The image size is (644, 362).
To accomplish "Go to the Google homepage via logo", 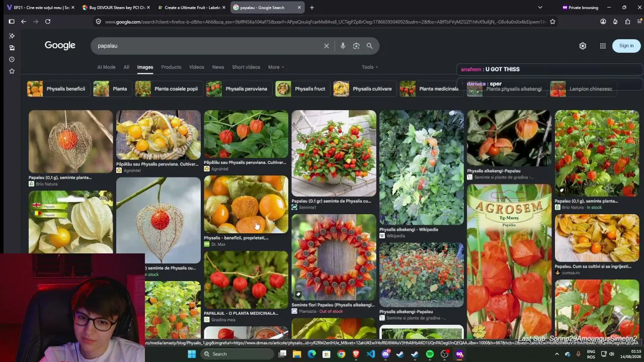I will pyautogui.click(x=60, y=45).
